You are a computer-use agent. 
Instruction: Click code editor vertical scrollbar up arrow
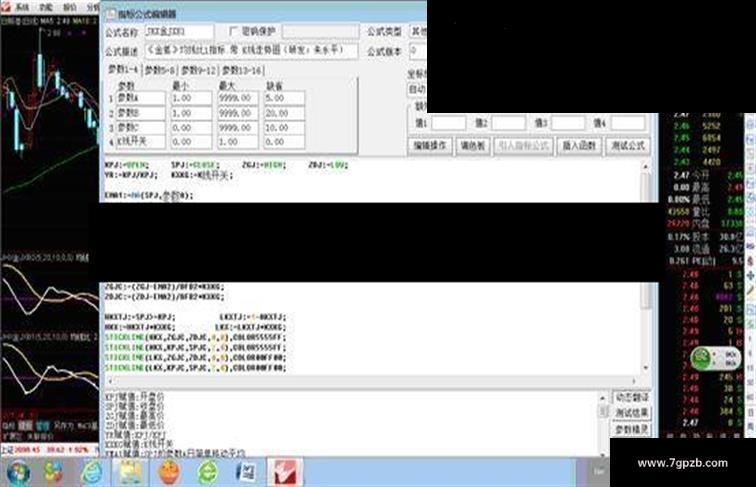pyautogui.click(x=645, y=166)
